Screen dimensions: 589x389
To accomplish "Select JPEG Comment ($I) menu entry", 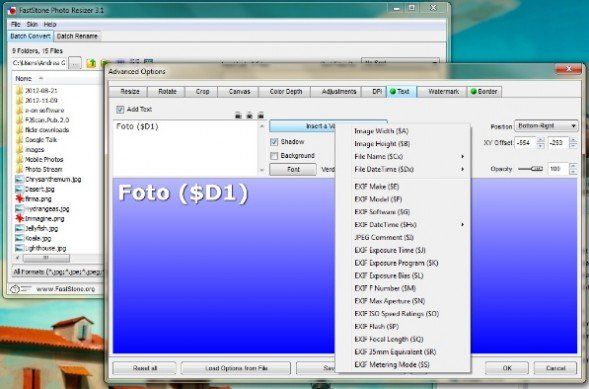I will click(402, 237).
